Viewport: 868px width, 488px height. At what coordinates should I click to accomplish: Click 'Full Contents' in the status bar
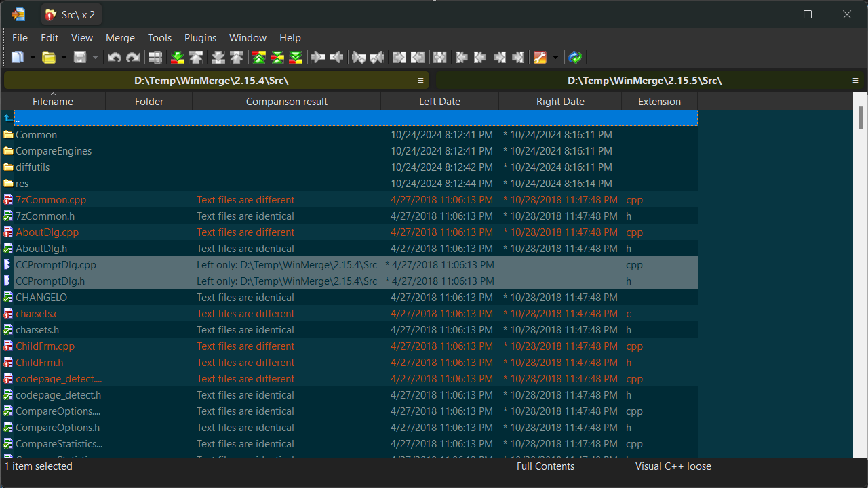(545, 466)
